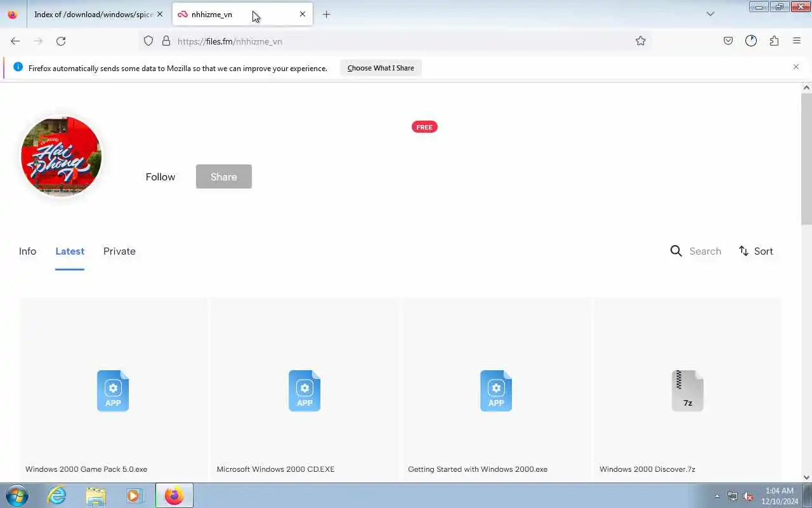Click the Hai Phong profile avatar
Screen dimensions: 812x508
tap(61, 156)
